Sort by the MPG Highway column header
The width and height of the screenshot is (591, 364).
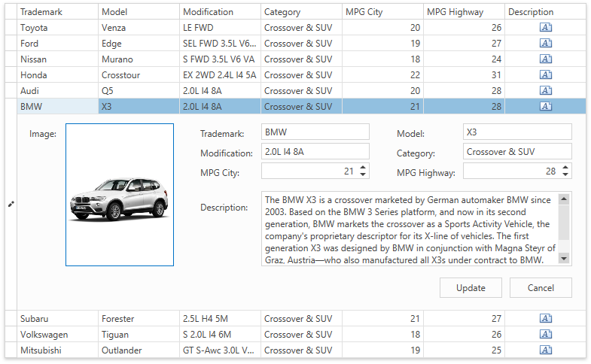(465, 12)
